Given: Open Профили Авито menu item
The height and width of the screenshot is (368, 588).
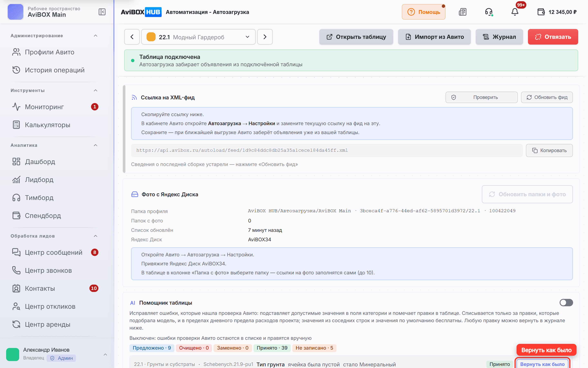Looking at the screenshot, I should (55, 52).
